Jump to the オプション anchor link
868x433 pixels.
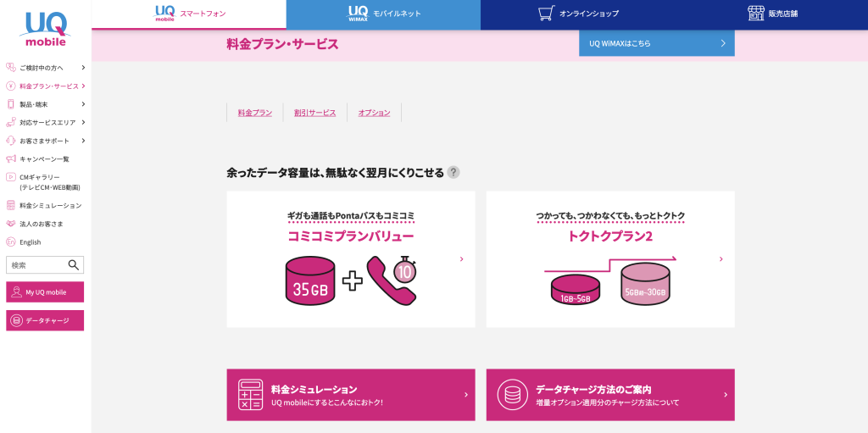point(374,113)
